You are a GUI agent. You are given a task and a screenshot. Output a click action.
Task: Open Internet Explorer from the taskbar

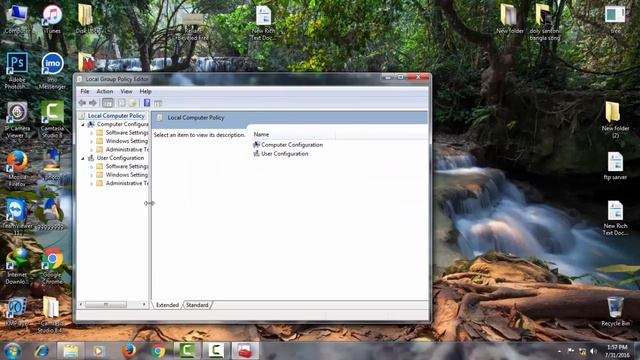pos(42,351)
